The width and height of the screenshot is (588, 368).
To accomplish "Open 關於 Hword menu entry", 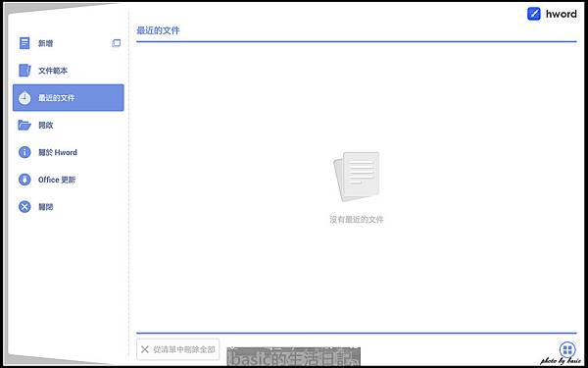I will tap(69, 152).
